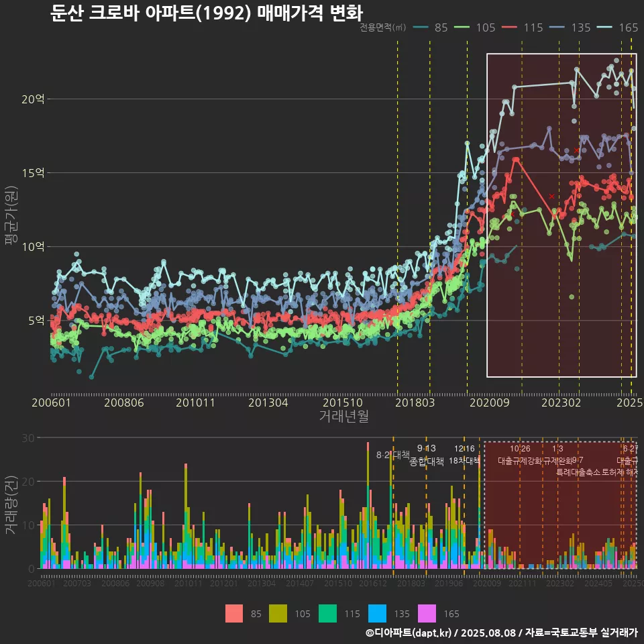Click the '10' volume axis label
Image resolution: width=644 pixels, height=644 pixels.
tap(28, 525)
